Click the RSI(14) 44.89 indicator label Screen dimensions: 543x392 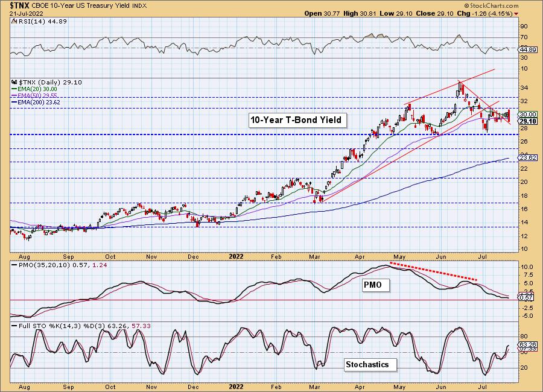[42, 21]
